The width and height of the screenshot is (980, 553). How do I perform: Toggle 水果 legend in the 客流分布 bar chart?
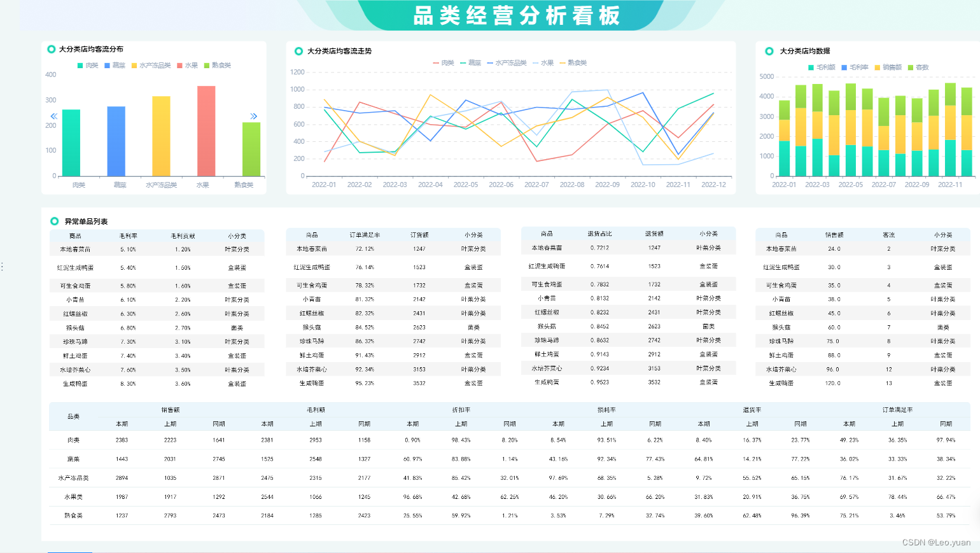(x=187, y=66)
